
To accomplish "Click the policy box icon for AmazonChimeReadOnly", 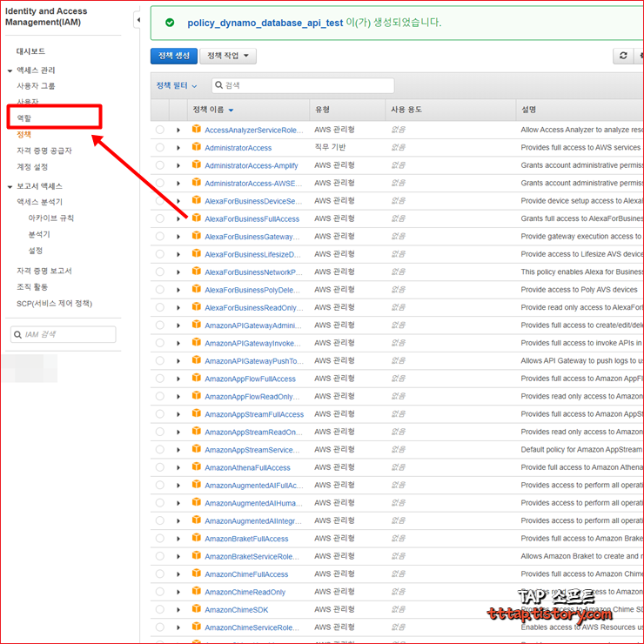I will [x=197, y=591].
